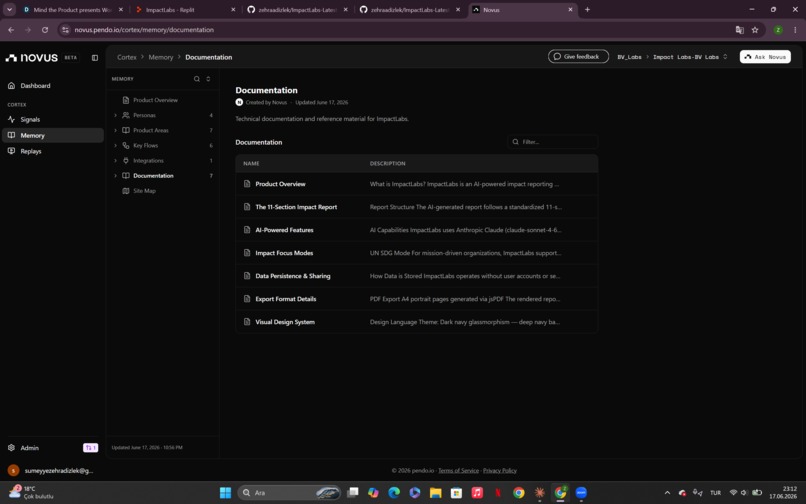
Task: Open the Chrome profile avatar
Action: tap(778, 30)
